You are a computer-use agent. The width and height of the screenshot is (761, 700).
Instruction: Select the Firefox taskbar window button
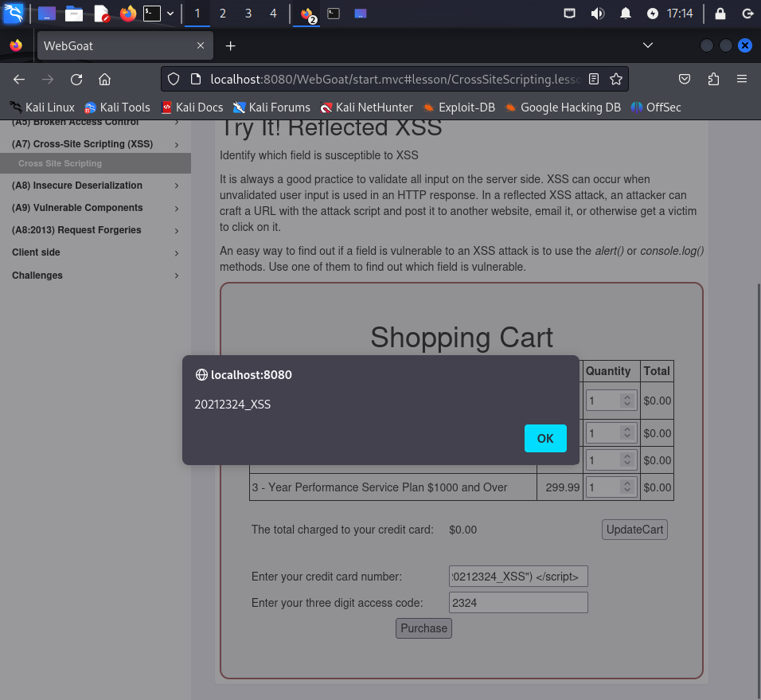point(306,14)
